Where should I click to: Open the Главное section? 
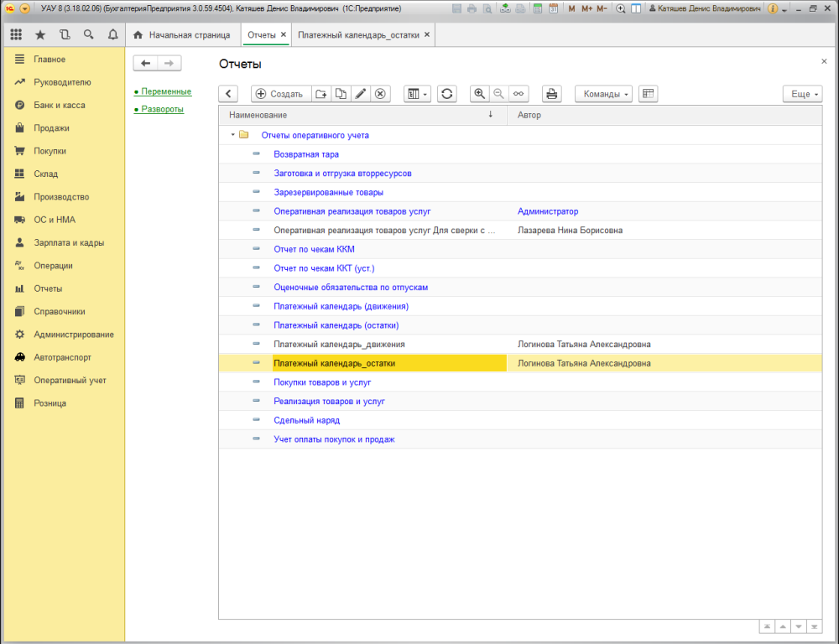[63, 60]
